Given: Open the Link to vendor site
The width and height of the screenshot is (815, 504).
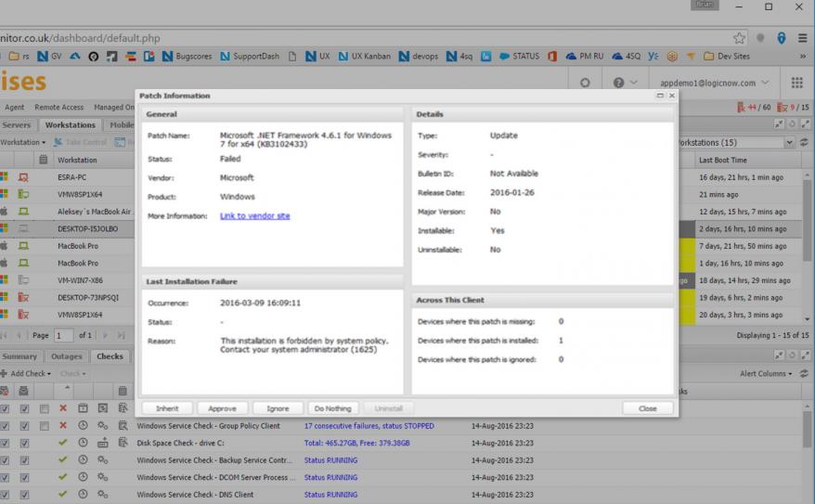Looking at the screenshot, I should tap(254, 215).
